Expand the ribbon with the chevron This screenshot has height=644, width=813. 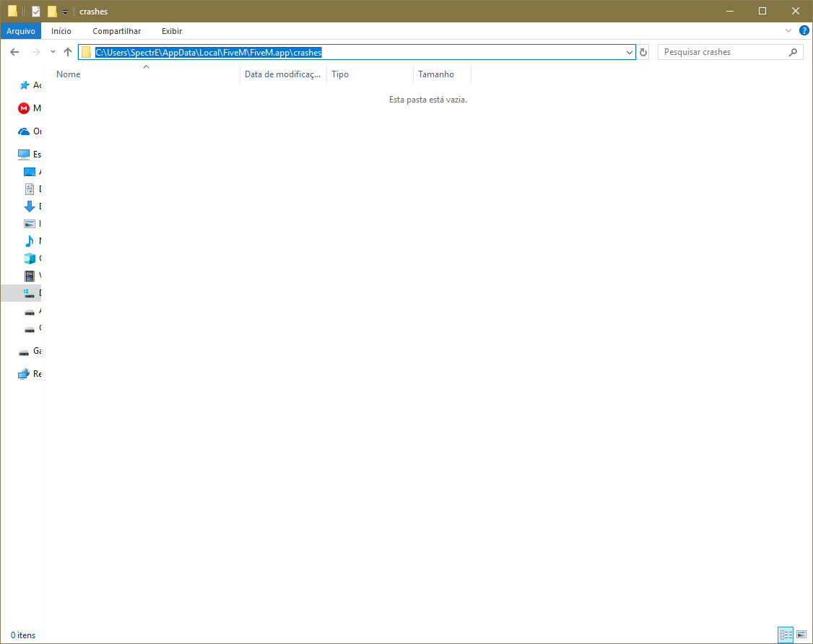point(788,30)
